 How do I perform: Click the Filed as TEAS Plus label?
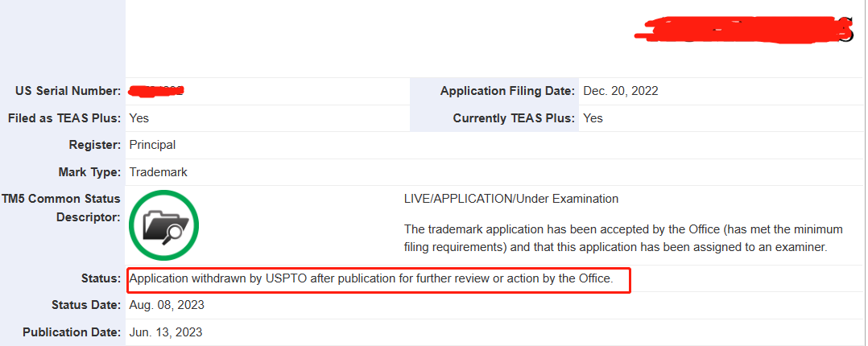pos(64,118)
